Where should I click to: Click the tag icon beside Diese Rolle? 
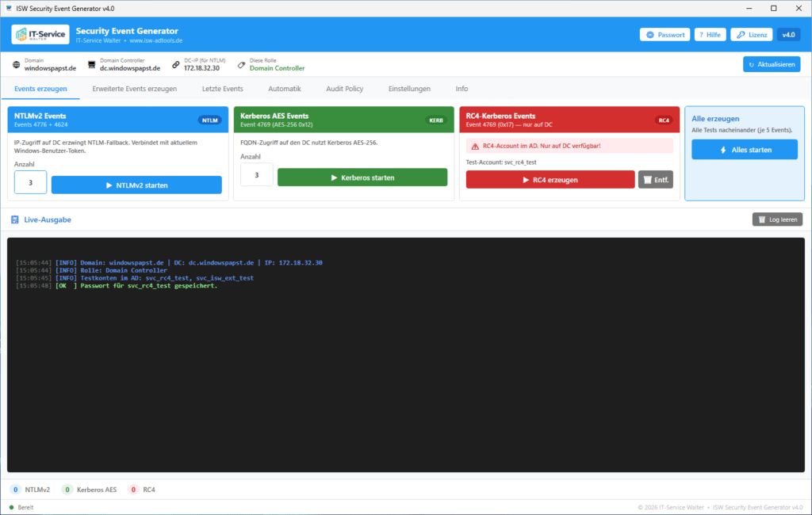241,65
